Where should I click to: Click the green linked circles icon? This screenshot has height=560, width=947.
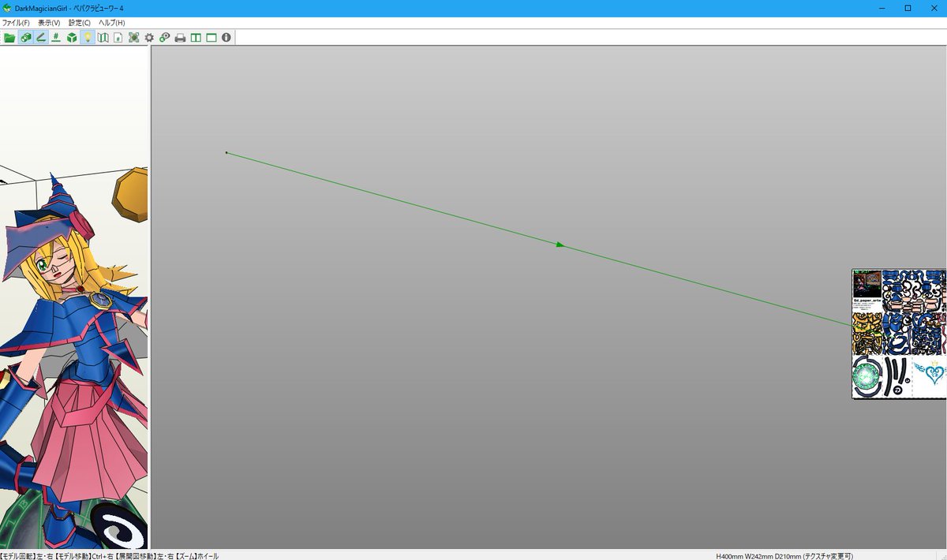point(164,37)
